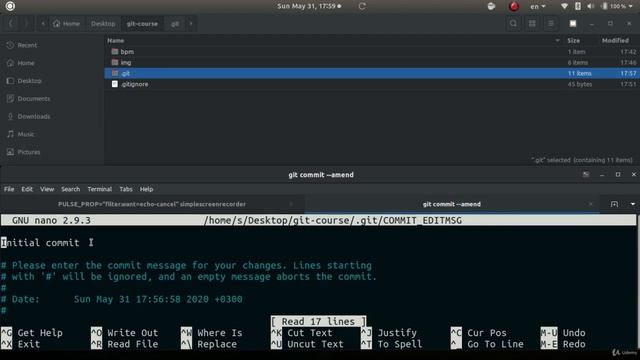Viewport: 640px width, 360px height.
Task: Select the .git folder row
Action: pyautogui.click(x=371, y=73)
